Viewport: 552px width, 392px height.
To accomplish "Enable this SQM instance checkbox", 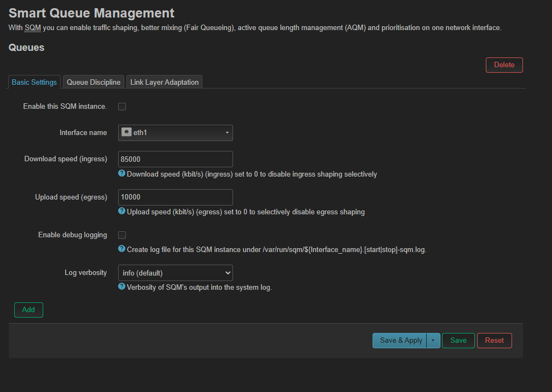I will (x=122, y=107).
